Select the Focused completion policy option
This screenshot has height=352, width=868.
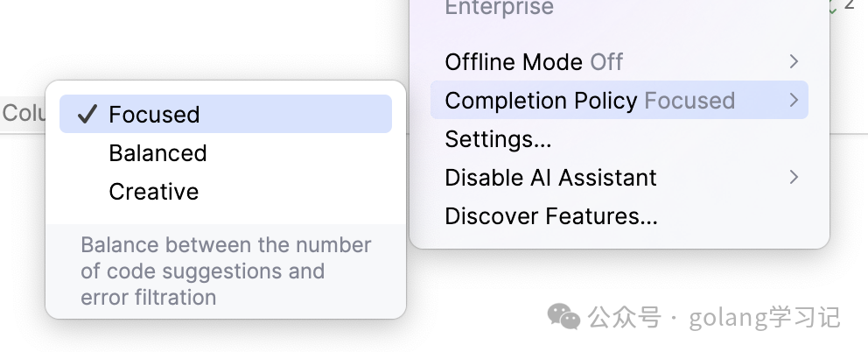tap(154, 115)
